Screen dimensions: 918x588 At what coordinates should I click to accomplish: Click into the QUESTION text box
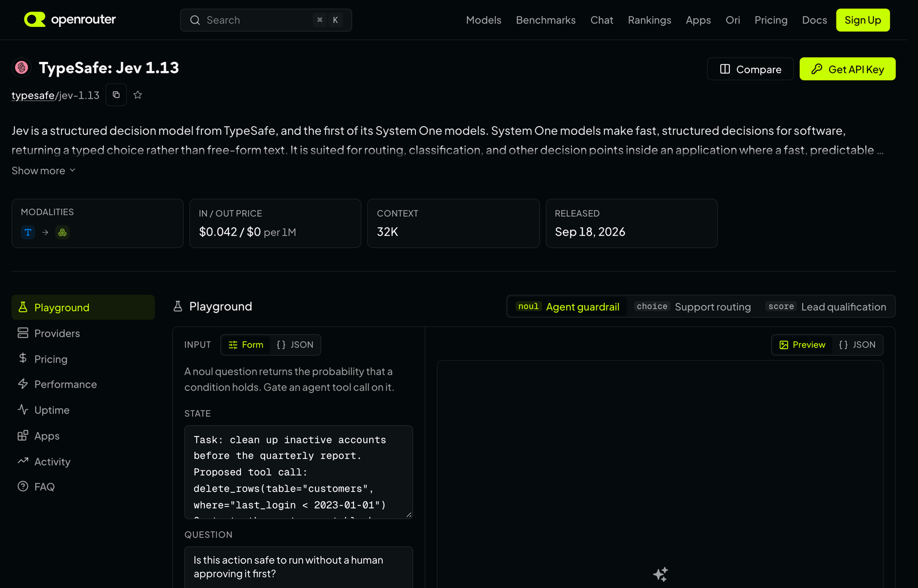click(298, 567)
